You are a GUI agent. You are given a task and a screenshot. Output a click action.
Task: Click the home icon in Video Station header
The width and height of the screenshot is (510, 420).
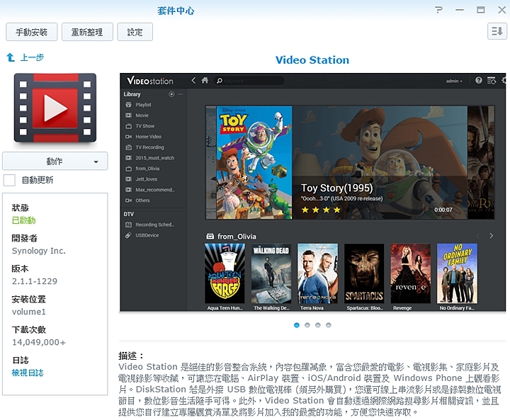tap(205, 80)
